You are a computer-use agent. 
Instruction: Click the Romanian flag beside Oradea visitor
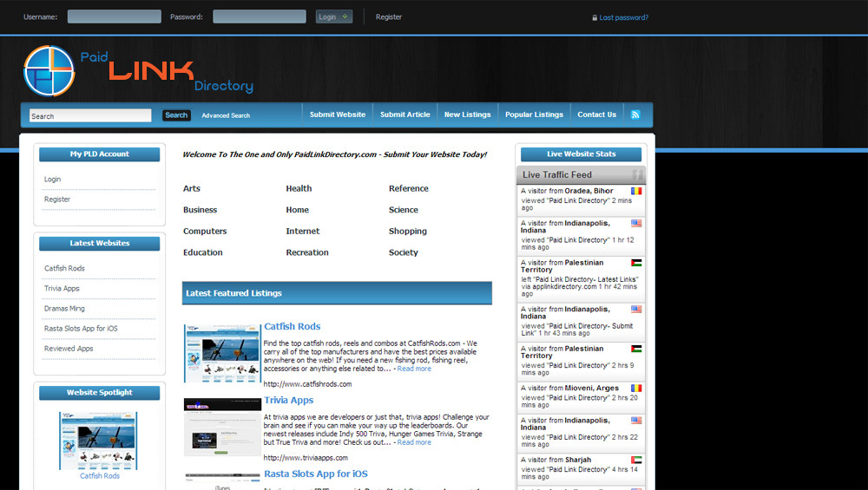point(636,191)
